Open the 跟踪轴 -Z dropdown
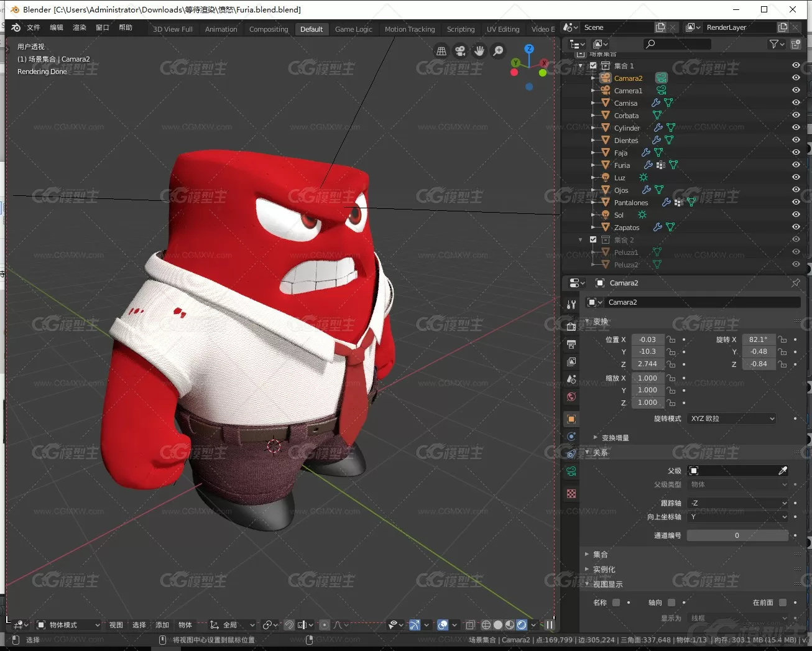 (739, 503)
